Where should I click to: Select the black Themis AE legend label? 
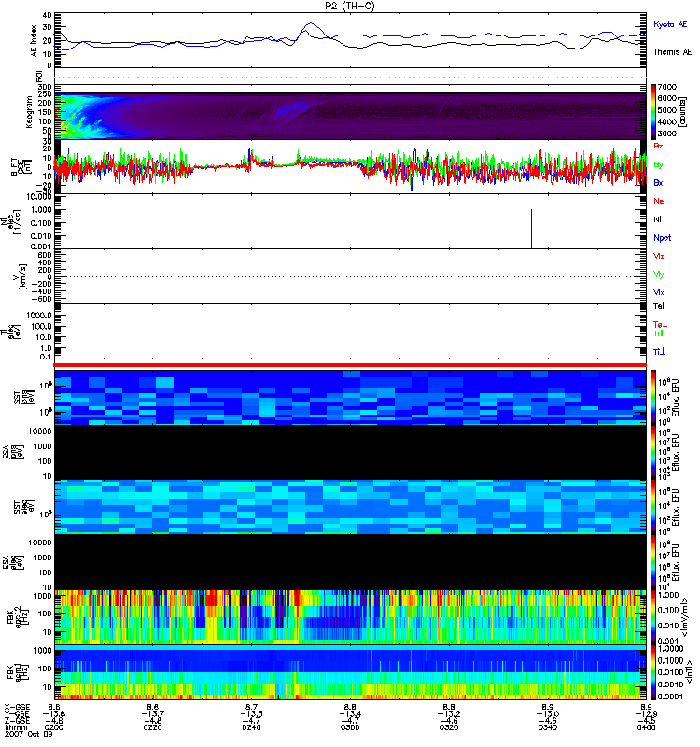tap(672, 52)
